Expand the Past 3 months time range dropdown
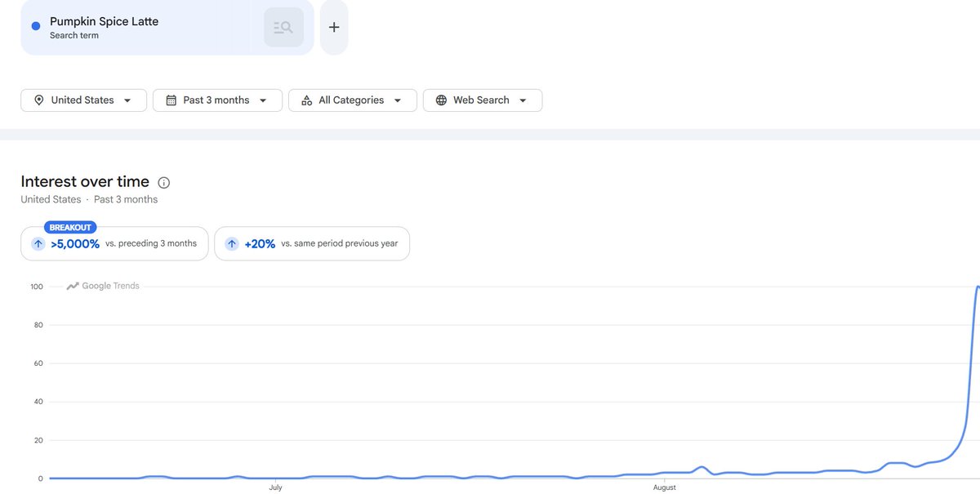This screenshot has width=980, height=494. pos(218,100)
